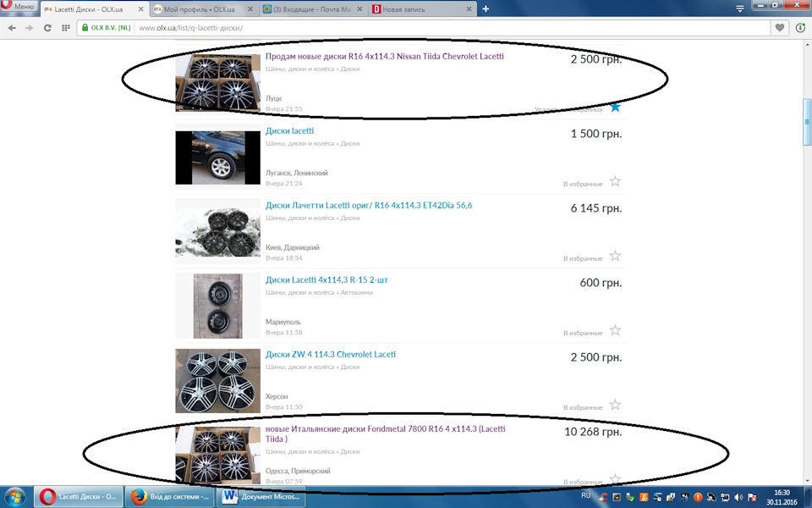The height and width of the screenshot is (508, 812).
Task: Close the Мой профиль tab
Action: coord(250,9)
